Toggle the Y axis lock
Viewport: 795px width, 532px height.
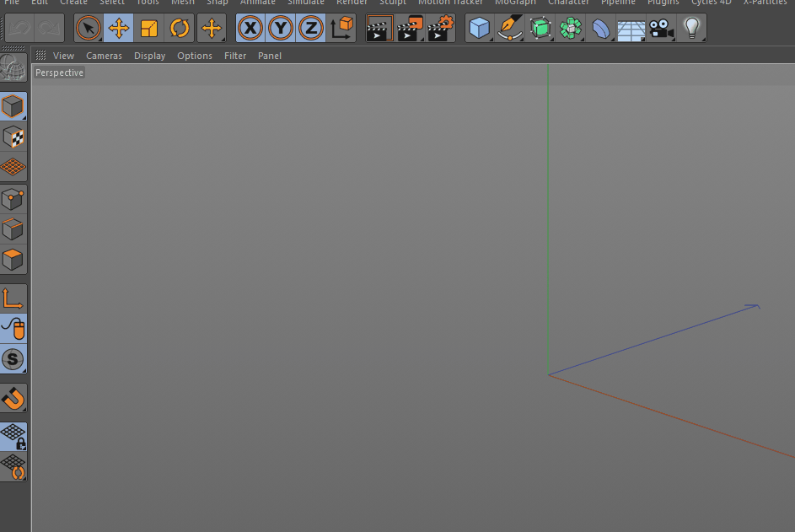tap(281, 28)
